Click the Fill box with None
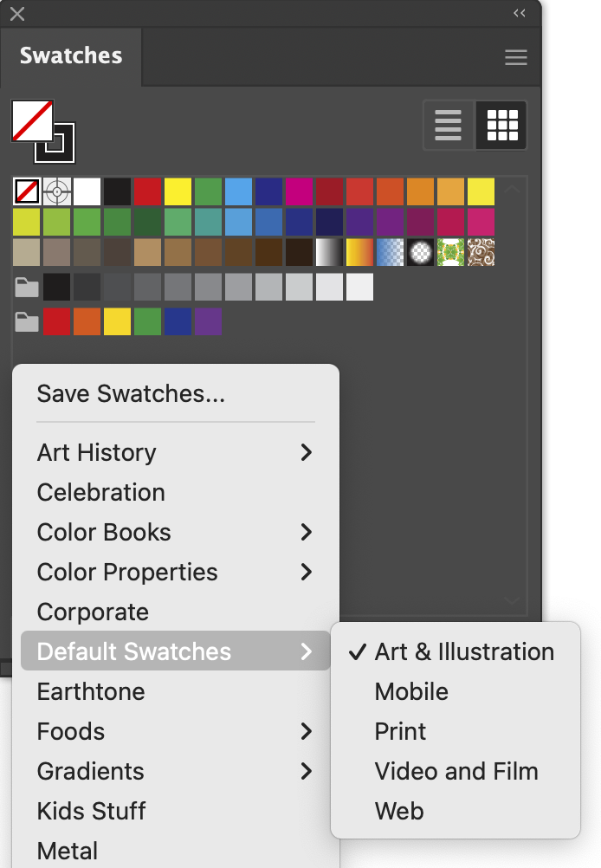The height and width of the screenshot is (868, 601). pos(33,120)
